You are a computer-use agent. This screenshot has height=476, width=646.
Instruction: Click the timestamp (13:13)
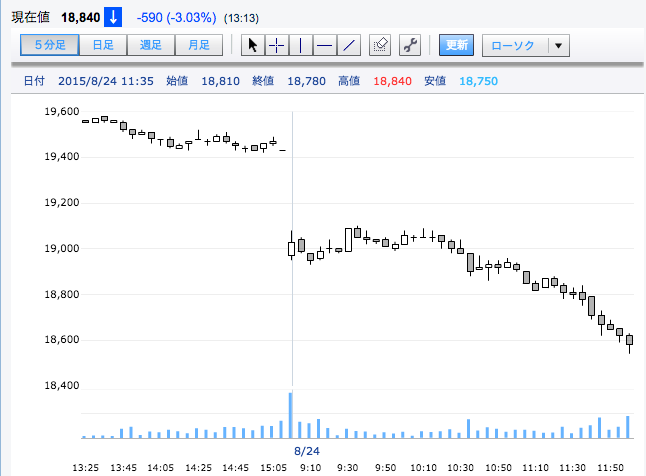pyautogui.click(x=241, y=18)
